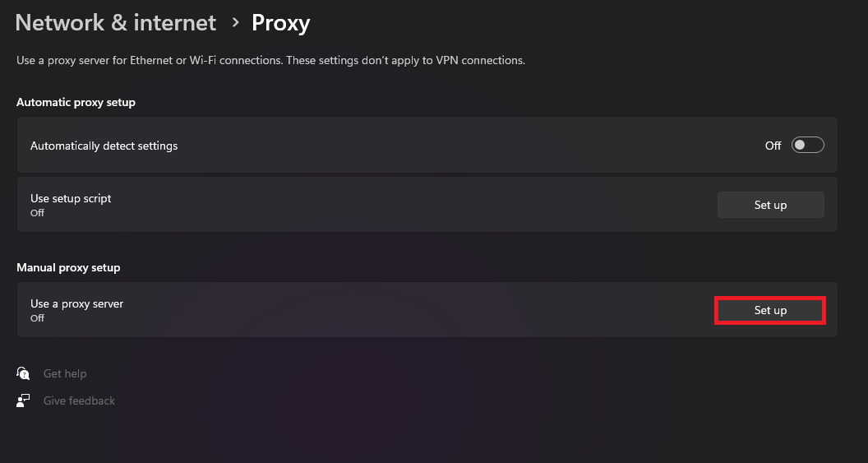Open the Get help link
Screen dimensions: 868x463
coord(65,373)
